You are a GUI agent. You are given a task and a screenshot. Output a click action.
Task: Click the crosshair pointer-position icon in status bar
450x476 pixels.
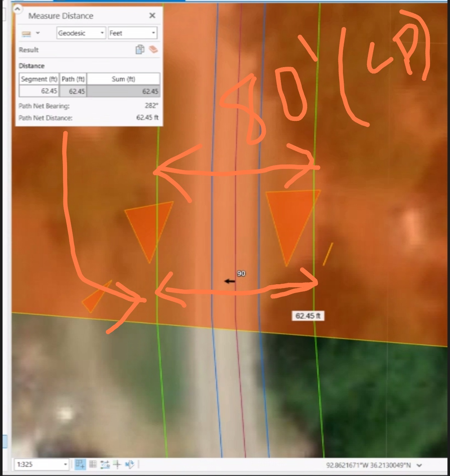pyautogui.click(x=117, y=464)
